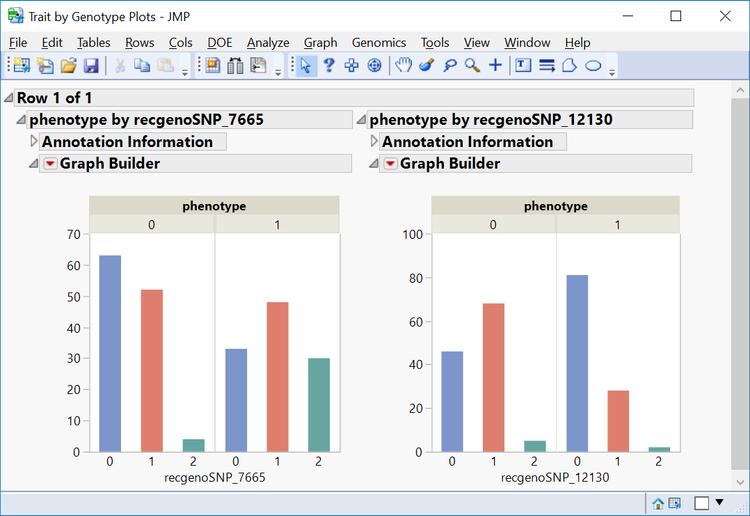Select the Oval shape tool
Image resolution: width=750 pixels, height=516 pixels.
[x=593, y=65]
